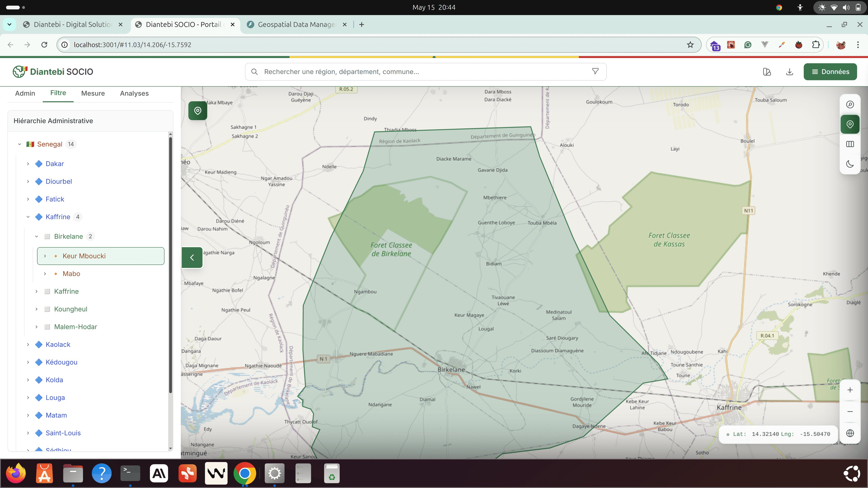Image resolution: width=868 pixels, height=488 pixels.
Task: Collapse the Kaffrine region node
Action: point(28,217)
